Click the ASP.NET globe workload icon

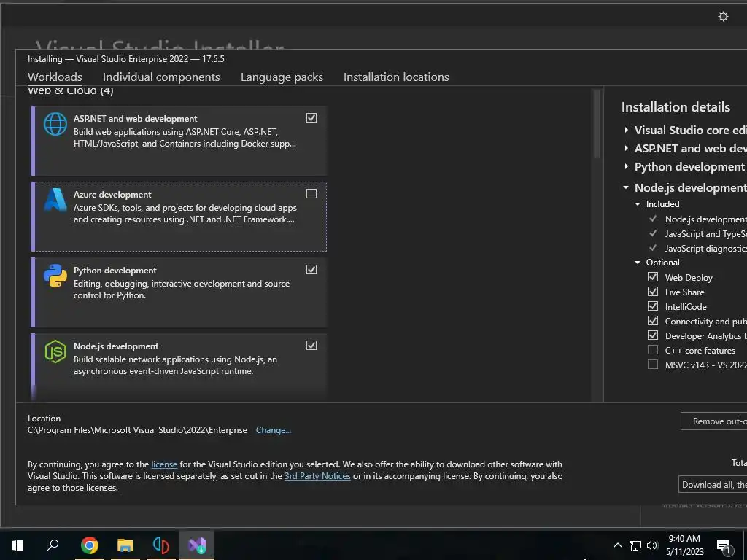[55, 124]
